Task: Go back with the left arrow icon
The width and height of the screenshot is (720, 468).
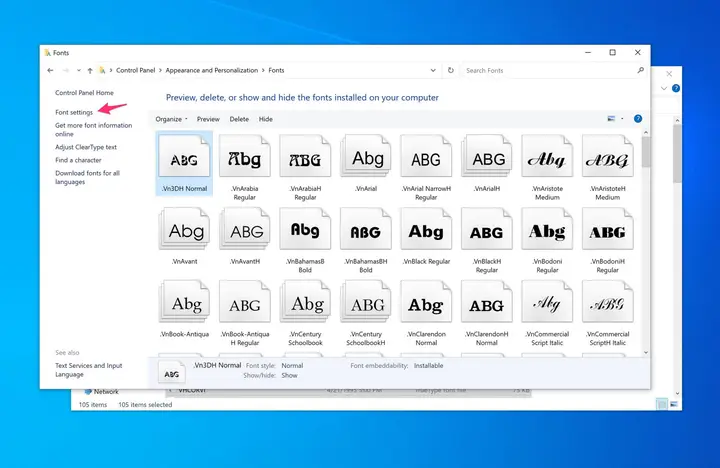Action: [x=50, y=70]
